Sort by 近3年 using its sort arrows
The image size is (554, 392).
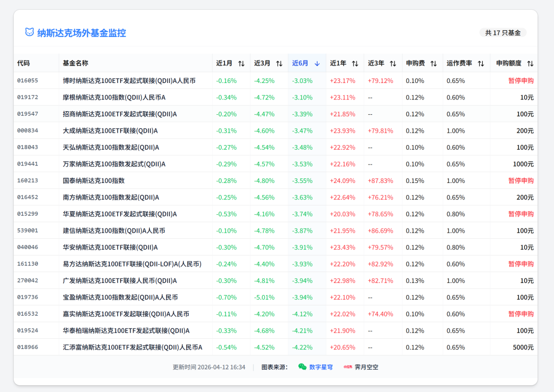pyautogui.click(x=393, y=64)
